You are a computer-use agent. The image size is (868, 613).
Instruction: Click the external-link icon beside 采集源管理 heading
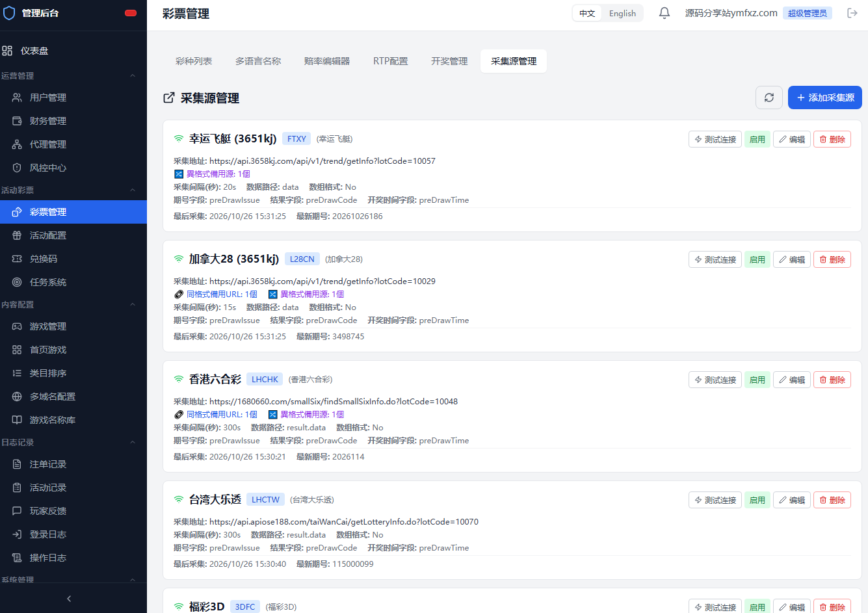(x=169, y=98)
